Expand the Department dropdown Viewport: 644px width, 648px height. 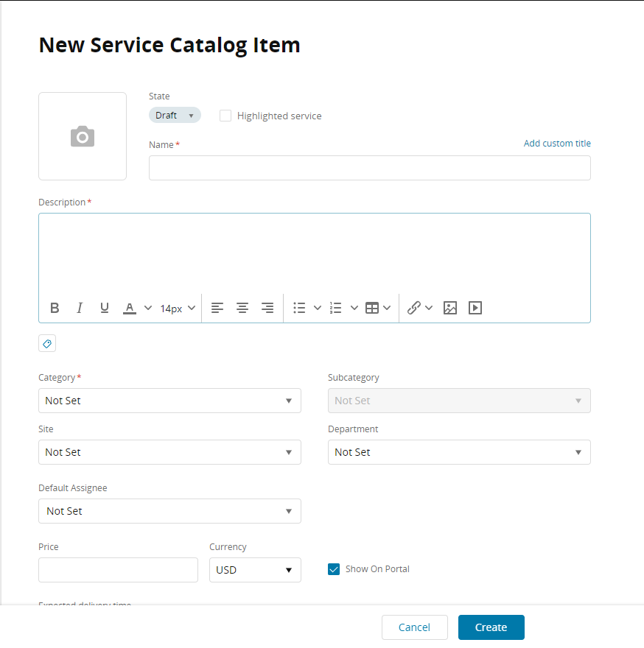[459, 452]
